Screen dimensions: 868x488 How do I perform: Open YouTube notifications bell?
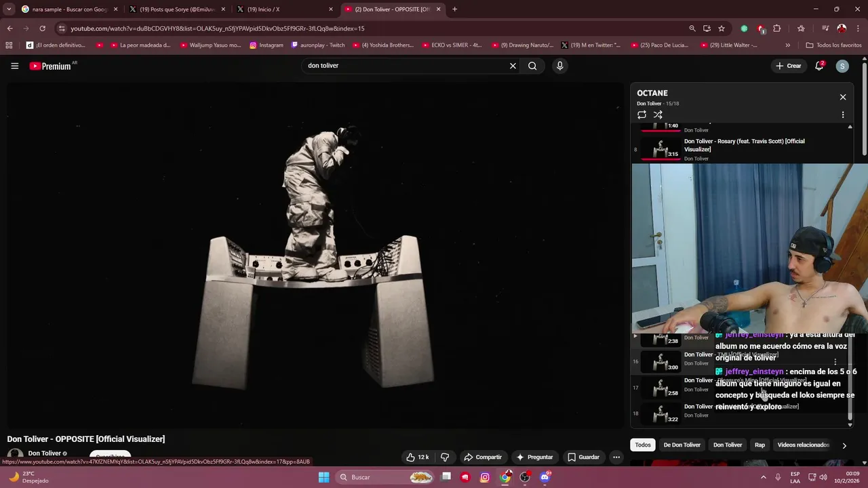tap(819, 66)
